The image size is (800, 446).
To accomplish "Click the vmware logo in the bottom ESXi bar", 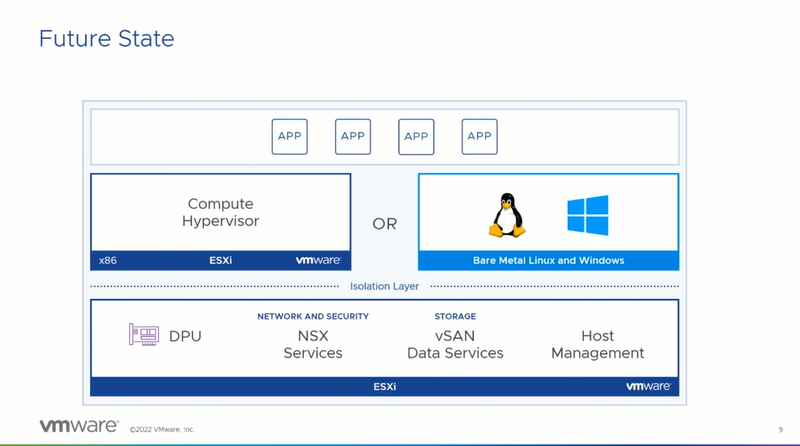I will (x=648, y=386).
